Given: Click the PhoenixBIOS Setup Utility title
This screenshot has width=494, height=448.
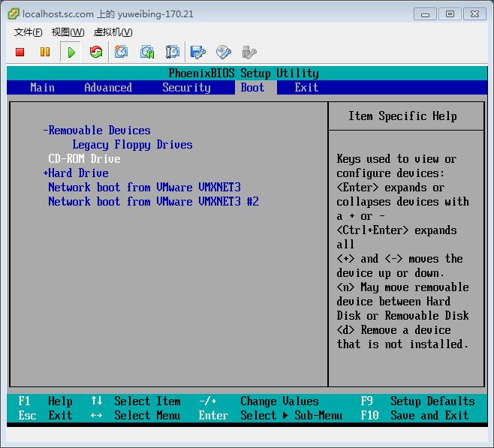Looking at the screenshot, I should 243,74.
